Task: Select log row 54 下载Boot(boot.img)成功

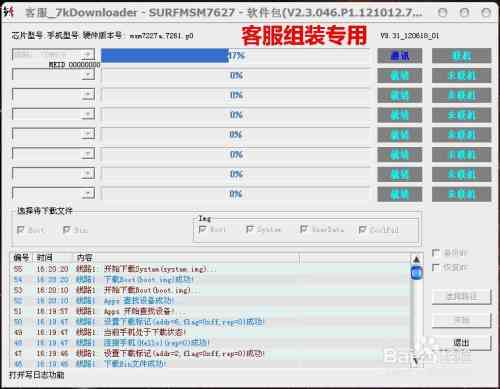Action: (x=211, y=279)
